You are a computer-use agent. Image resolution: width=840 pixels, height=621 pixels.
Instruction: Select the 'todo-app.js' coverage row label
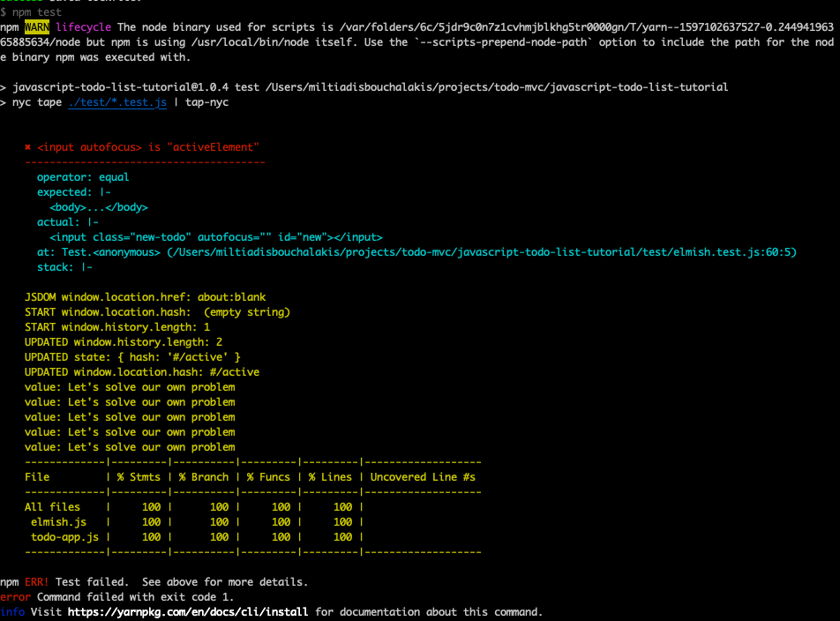coord(64,537)
